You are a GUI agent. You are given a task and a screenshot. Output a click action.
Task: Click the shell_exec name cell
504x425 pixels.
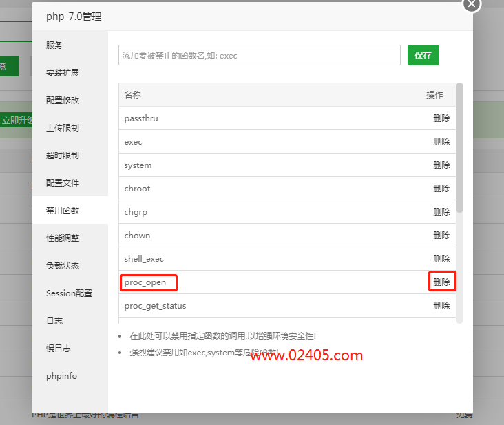[x=144, y=259]
